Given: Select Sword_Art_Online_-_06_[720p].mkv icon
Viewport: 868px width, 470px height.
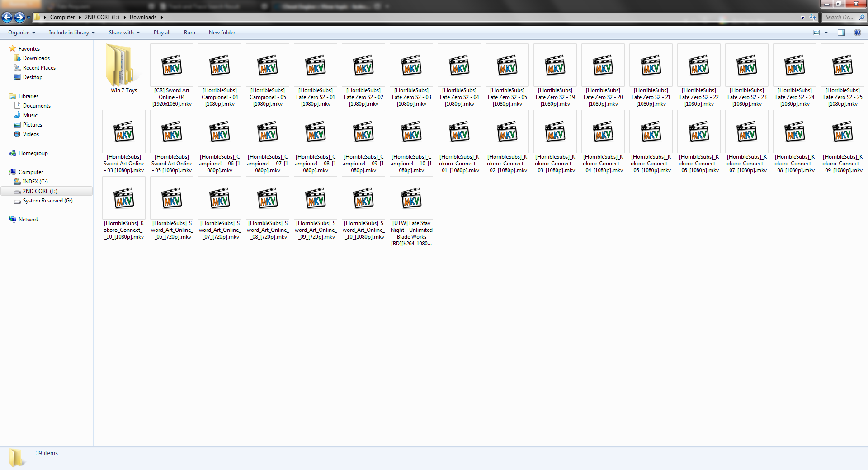Looking at the screenshot, I should [172, 198].
